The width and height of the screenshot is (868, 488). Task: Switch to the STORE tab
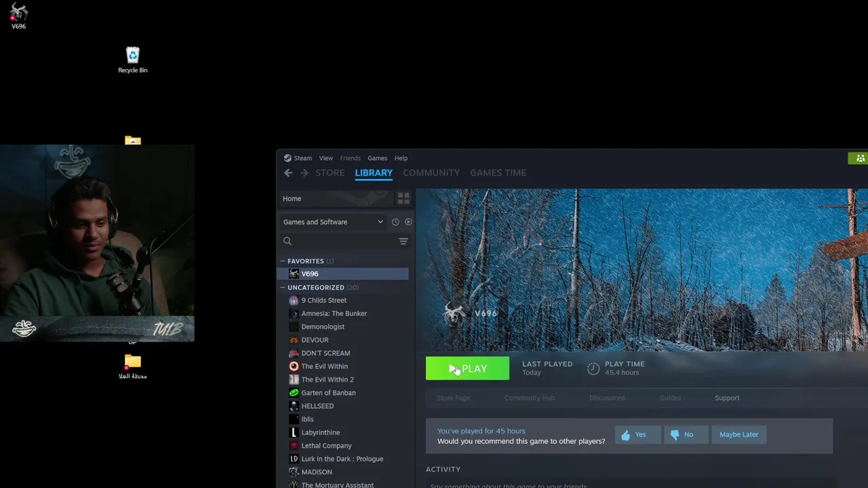point(330,173)
